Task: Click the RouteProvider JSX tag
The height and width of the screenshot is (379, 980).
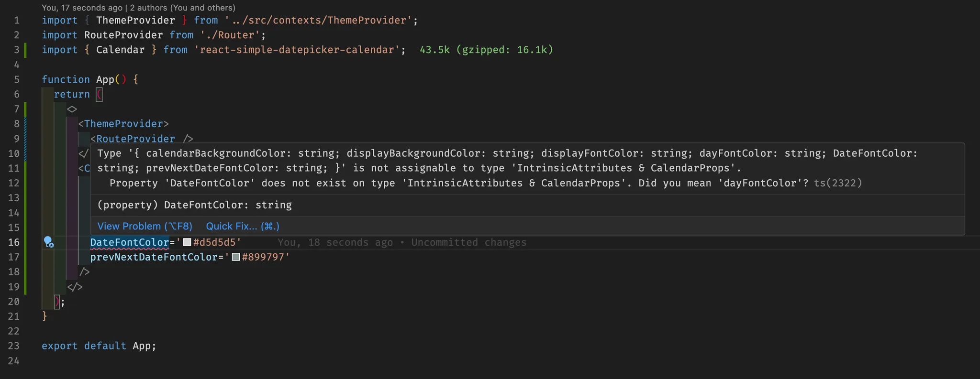Action: [135, 139]
